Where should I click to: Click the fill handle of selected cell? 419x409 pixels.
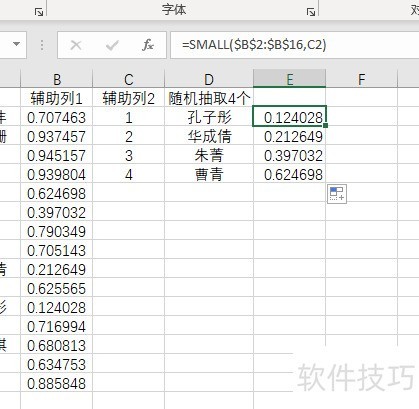point(325,126)
